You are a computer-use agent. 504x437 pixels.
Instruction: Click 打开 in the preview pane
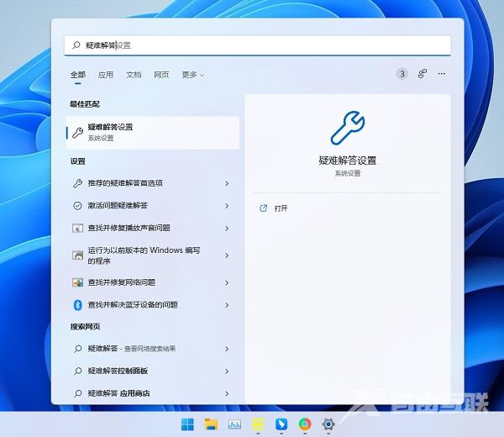[x=281, y=208]
